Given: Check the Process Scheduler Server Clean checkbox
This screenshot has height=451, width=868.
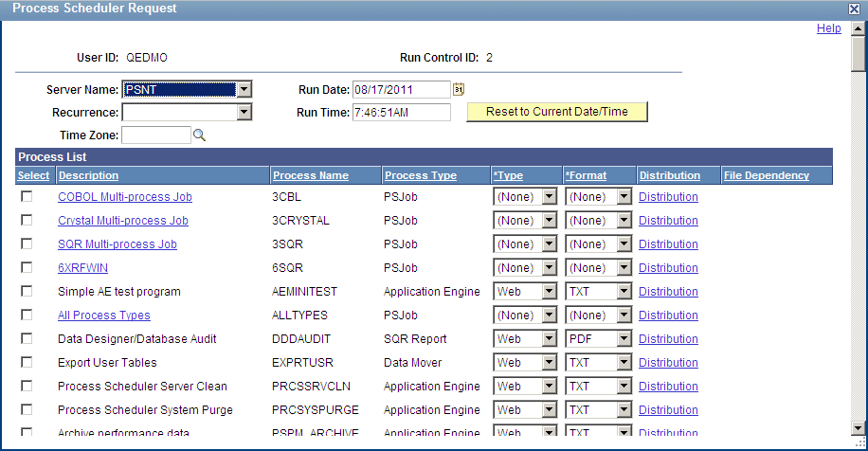Looking at the screenshot, I should pos(27,386).
